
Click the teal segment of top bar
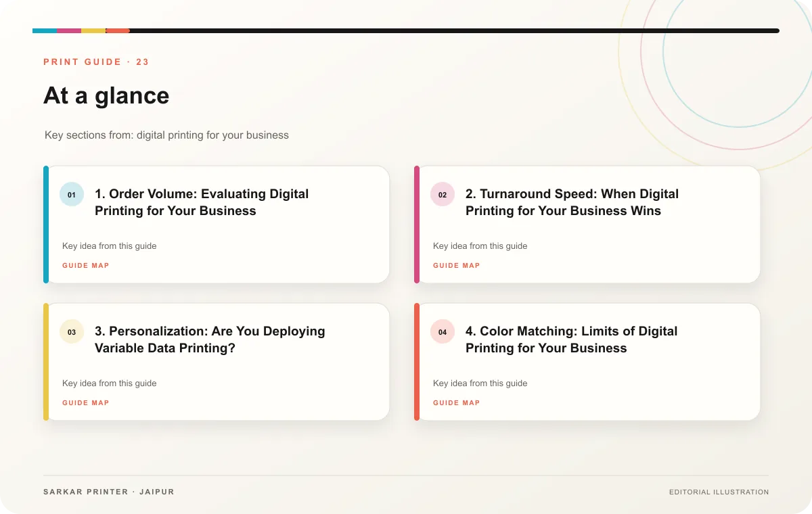pos(45,30)
